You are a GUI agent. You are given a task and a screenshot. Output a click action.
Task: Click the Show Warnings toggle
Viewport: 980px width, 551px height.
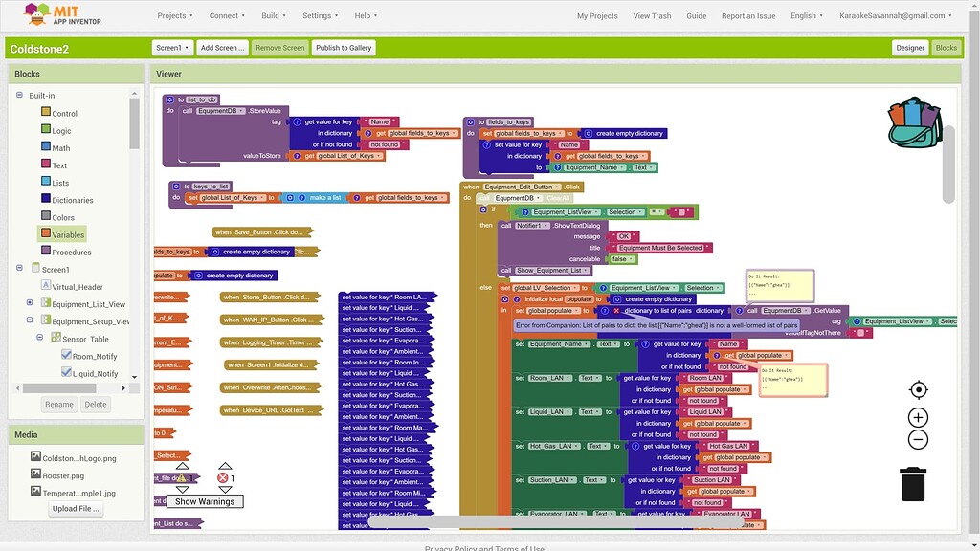[x=204, y=500]
